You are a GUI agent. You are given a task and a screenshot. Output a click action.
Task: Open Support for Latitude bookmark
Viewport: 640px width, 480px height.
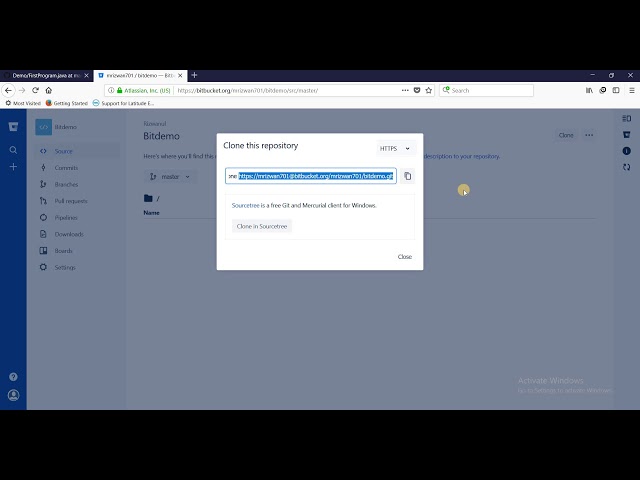tap(123, 103)
